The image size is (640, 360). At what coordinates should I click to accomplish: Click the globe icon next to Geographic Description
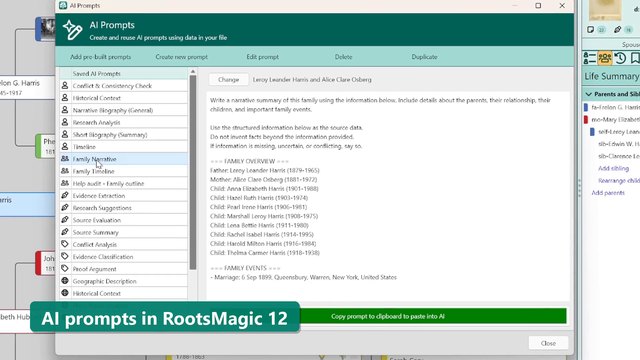point(65,281)
